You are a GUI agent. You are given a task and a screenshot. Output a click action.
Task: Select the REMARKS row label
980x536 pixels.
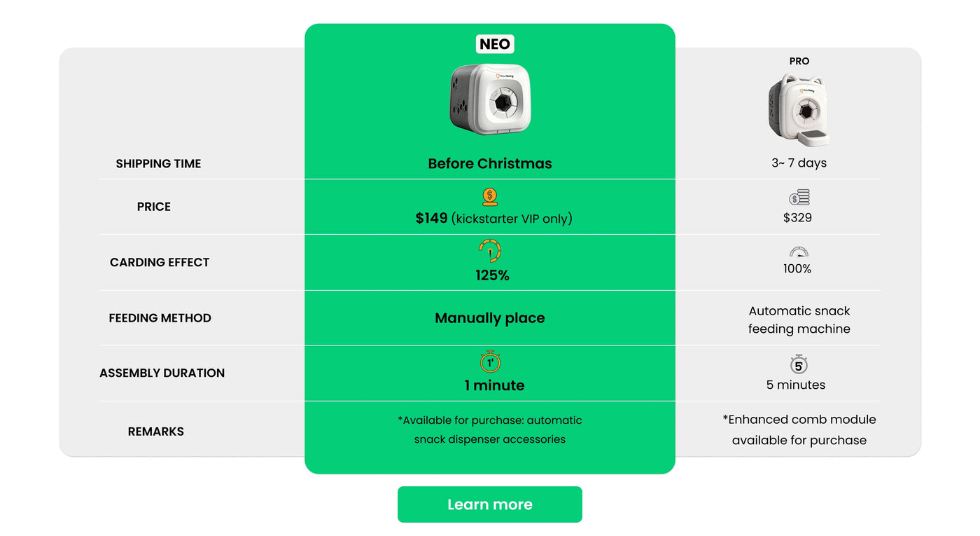155,431
